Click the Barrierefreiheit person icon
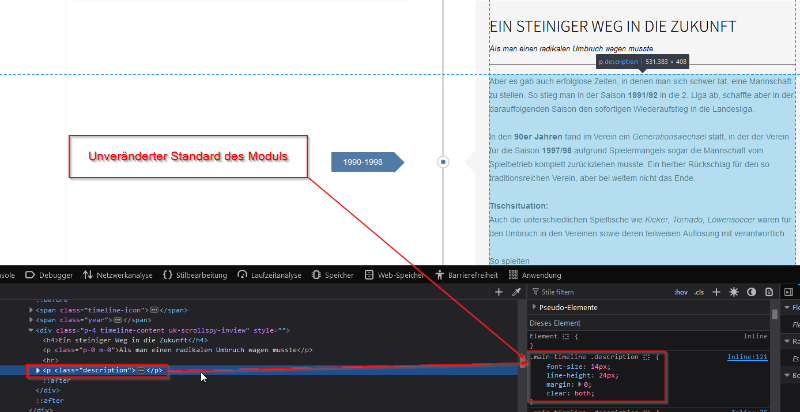Image resolution: width=800 pixels, height=412 pixels. click(x=440, y=275)
